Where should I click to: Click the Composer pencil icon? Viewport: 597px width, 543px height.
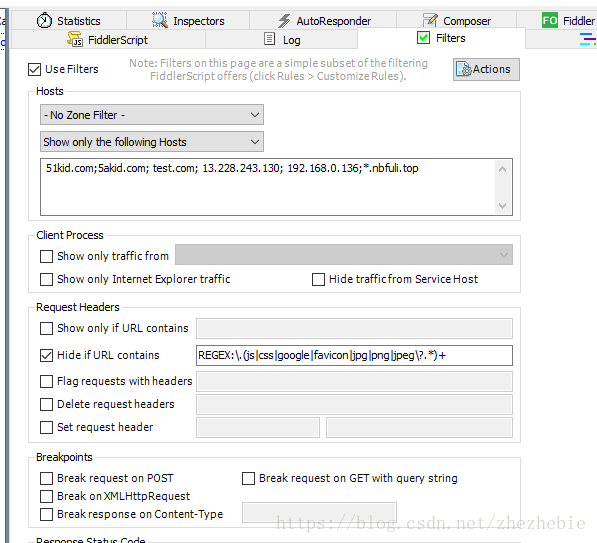pos(430,20)
